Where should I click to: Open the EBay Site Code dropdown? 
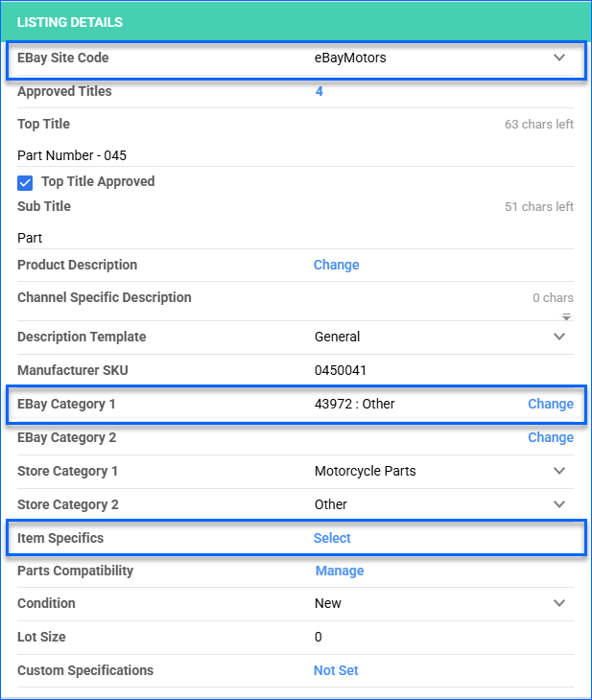(x=559, y=58)
